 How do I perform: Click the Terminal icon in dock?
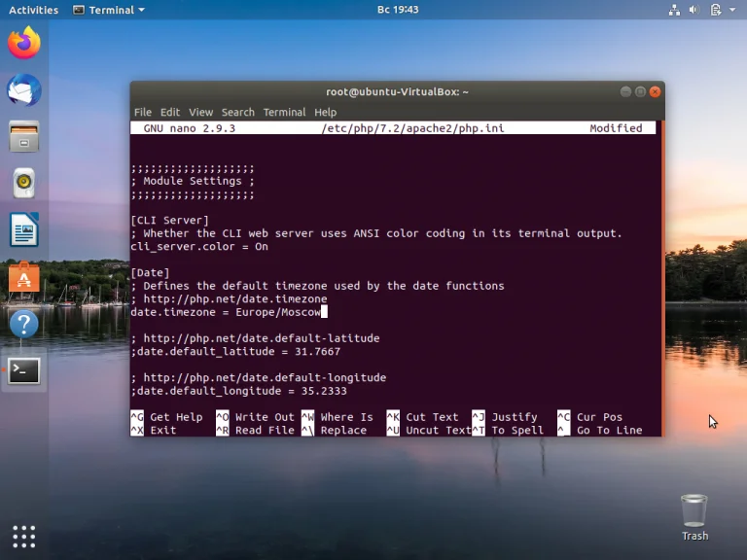(24, 370)
